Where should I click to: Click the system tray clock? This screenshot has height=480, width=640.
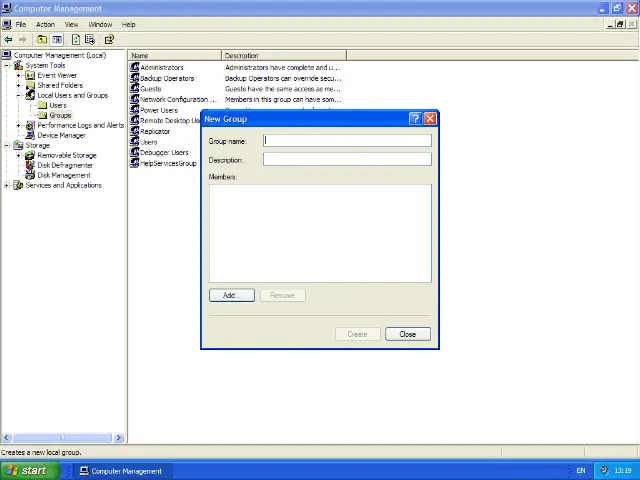pyautogui.click(x=623, y=471)
